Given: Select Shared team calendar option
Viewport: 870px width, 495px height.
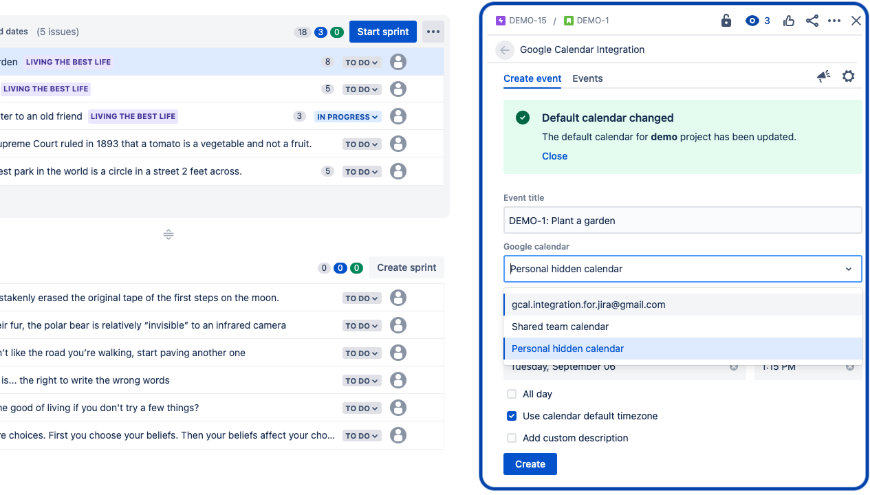Looking at the screenshot, I should 560,327.
